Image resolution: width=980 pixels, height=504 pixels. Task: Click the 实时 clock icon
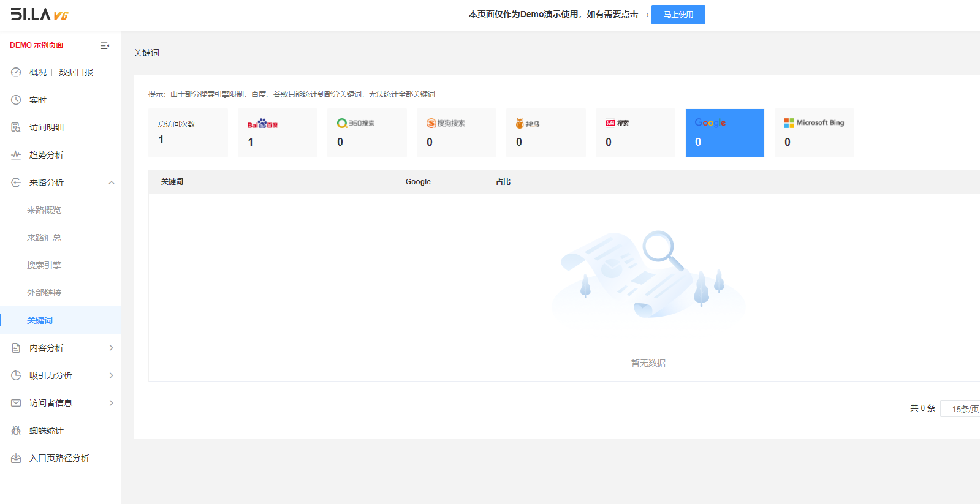pos(16,100)
